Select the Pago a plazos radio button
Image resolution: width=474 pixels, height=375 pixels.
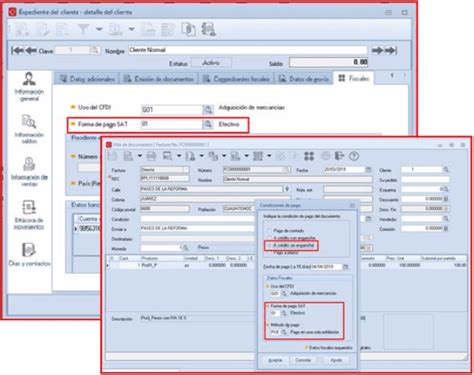[x=269, y=253]
